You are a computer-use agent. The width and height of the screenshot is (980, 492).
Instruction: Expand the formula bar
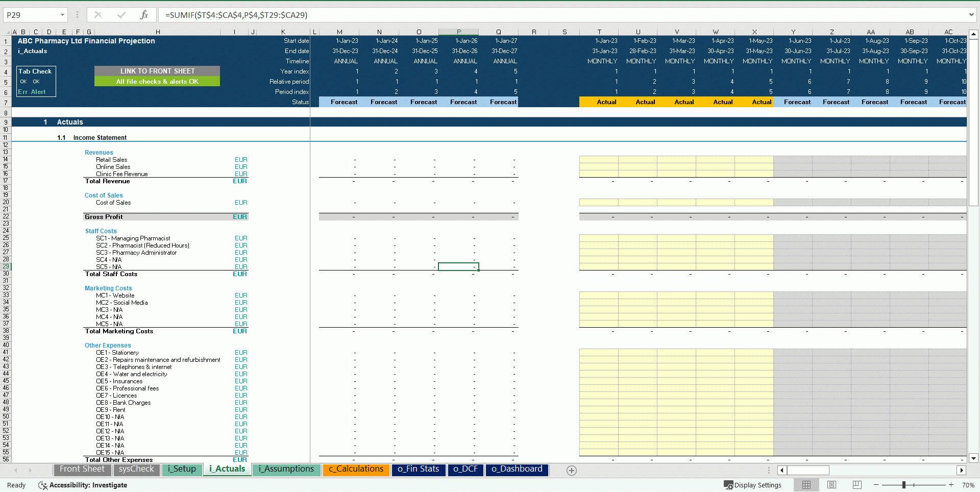[x=971, y=15]
